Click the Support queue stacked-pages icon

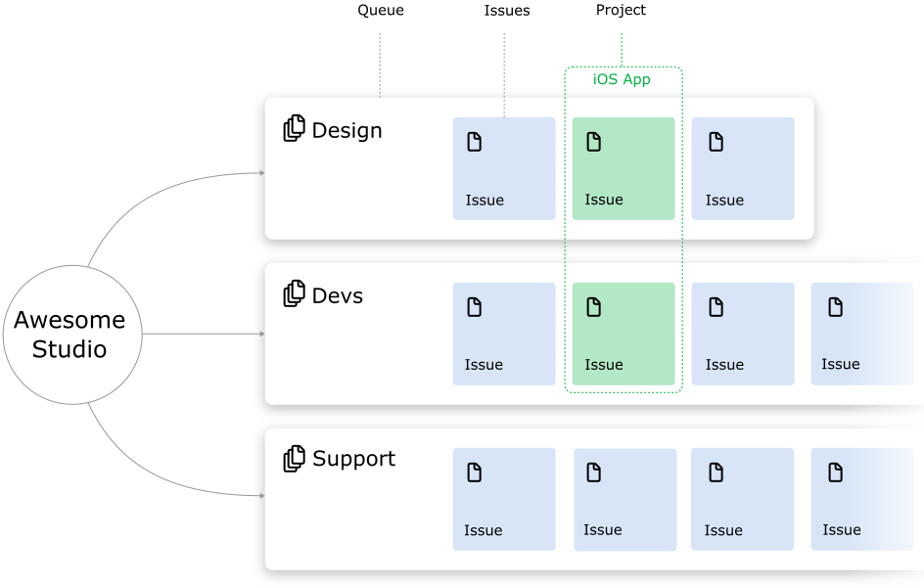coord(294,458)
